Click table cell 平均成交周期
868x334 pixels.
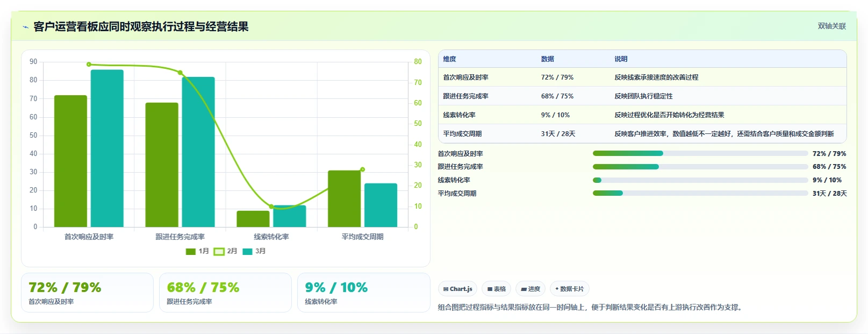[x=462, y=134]
